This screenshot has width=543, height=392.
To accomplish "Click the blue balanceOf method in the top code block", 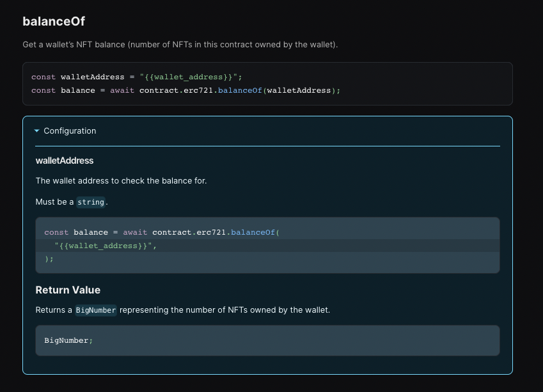I will [240, 90].
